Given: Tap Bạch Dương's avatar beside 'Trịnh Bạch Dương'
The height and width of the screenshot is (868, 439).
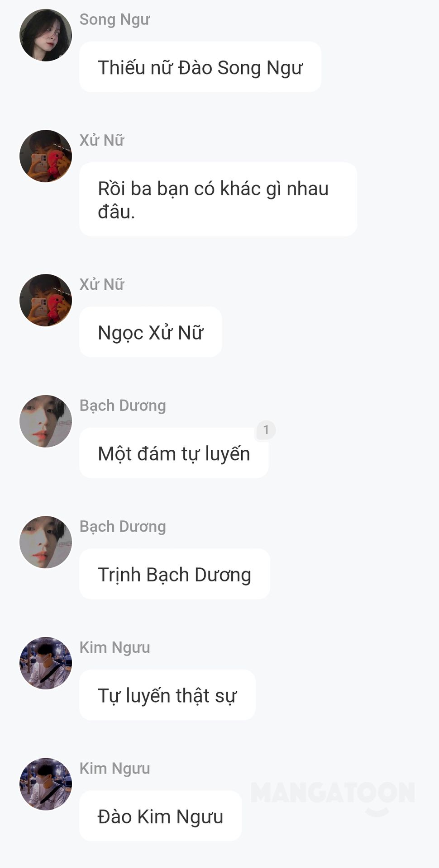Looking at the screenshot, I should 46,542.
